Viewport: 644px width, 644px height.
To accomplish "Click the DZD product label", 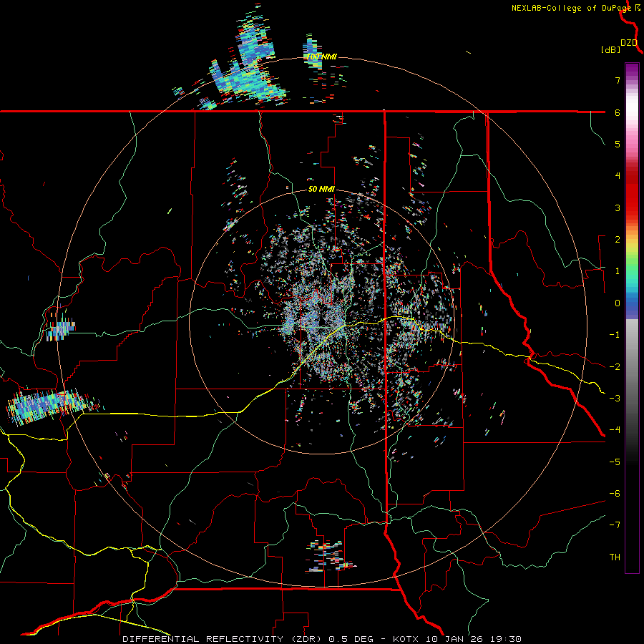I will click(629, 43).
